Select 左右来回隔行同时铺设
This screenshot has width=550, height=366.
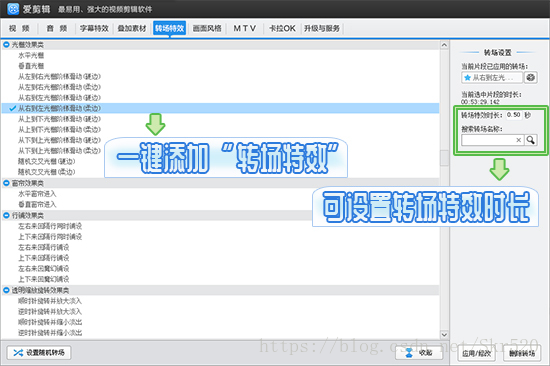pyautogui.click(x=50, y=226)
